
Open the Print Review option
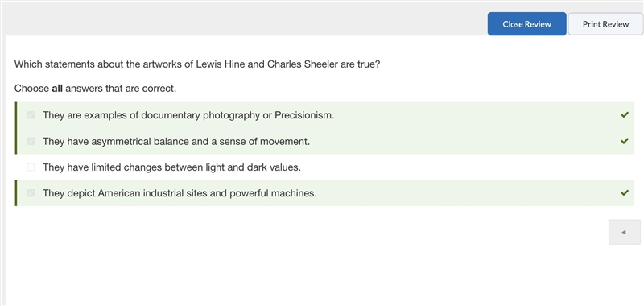coord(605,24)
